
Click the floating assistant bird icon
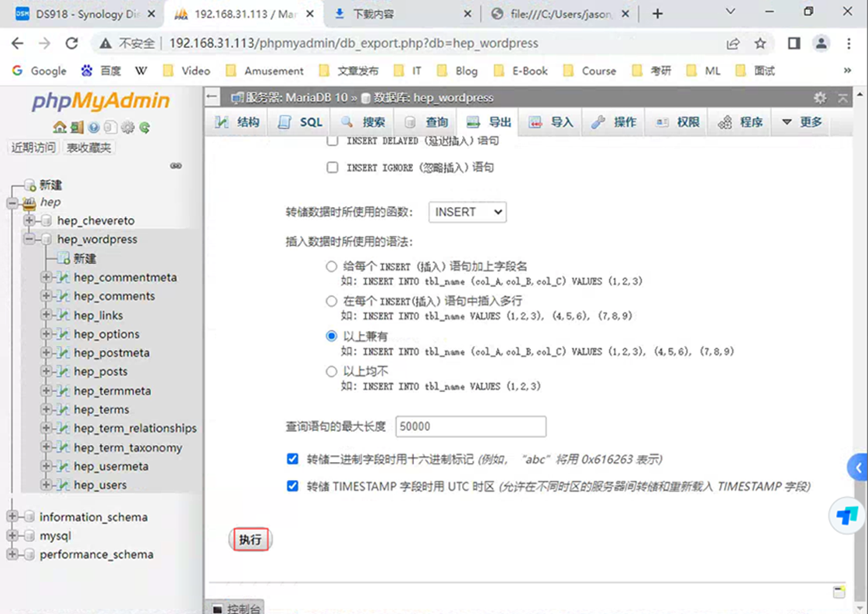847,516
